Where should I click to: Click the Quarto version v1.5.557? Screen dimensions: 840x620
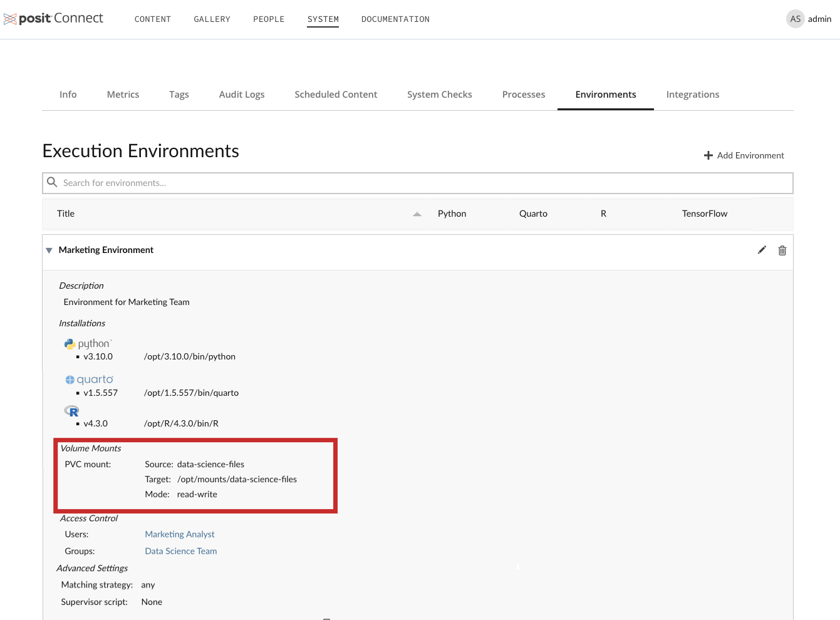tap(101, 393)
